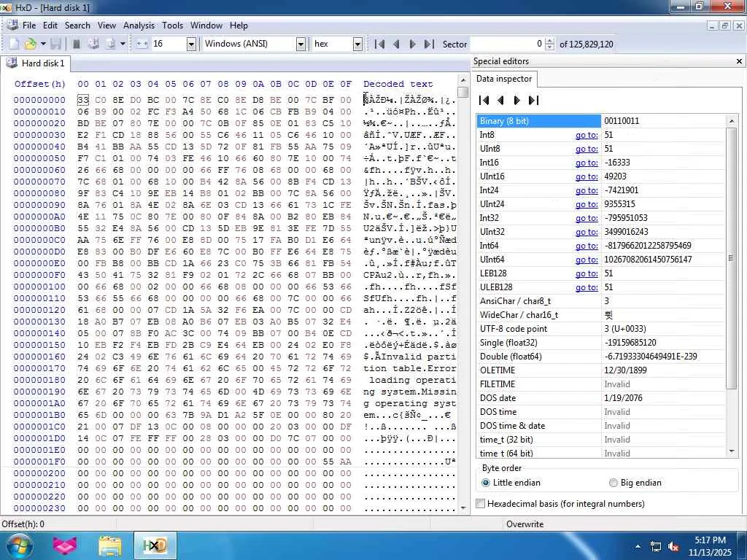Image resolution: width=747 pixels, height=560 pixels.
Task: Expand the disk image icon's dropdown arrow
Action: pyautogui.click(x=123, y=44)
